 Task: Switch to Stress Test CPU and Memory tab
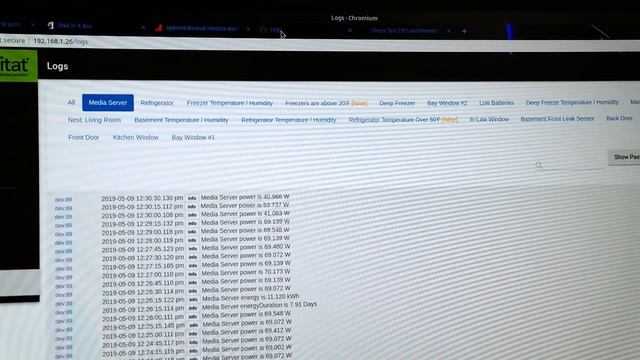point(404,31)
